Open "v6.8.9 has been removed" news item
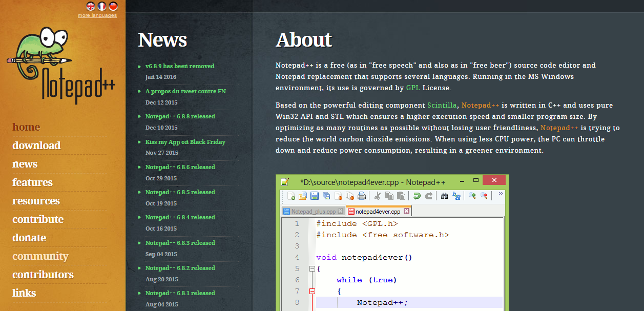644x311 pixels. click(180, 66)
